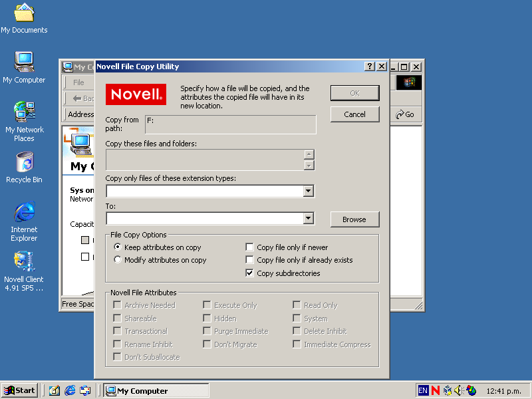Click down arrow of files list scrollbar
This screenshot has height=399, width=532.
(309, 165)
